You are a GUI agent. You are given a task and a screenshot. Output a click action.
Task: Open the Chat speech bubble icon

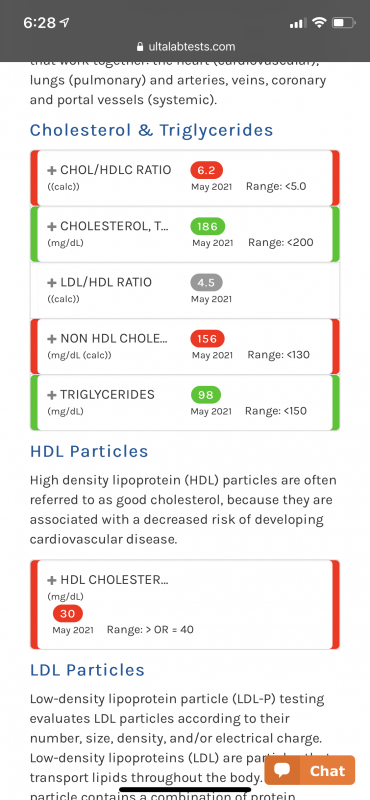pyautogui.click(x=282, y=770)
